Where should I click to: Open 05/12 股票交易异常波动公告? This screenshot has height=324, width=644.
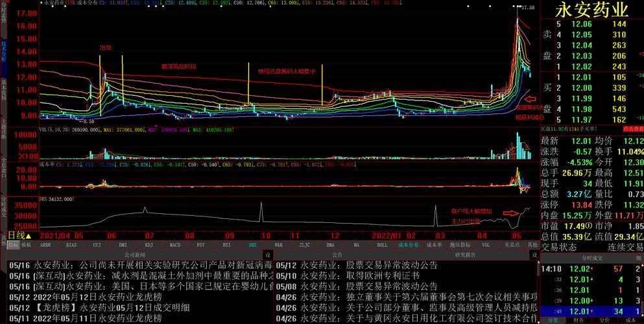(x=357, y=265)
